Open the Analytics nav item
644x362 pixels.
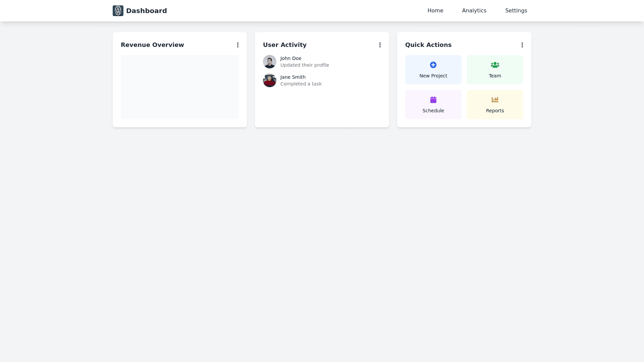click(474, 11)
